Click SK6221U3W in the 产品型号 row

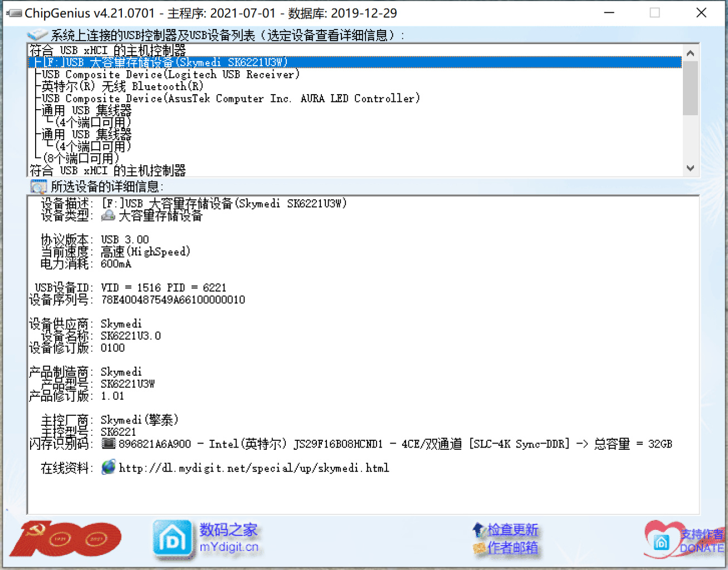128,384
